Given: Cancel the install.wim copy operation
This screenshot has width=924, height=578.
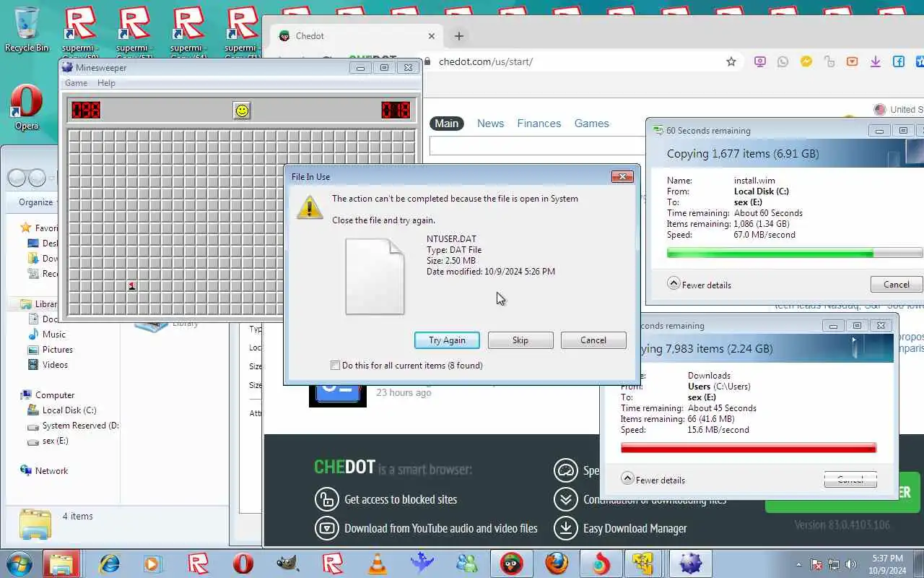Looking at the screenshot, I should pos(897,285).
